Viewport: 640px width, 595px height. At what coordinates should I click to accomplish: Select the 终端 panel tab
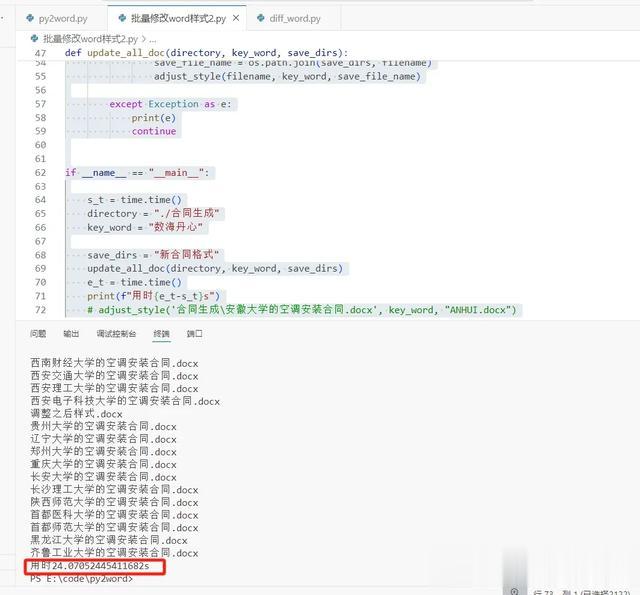[161, 333]
